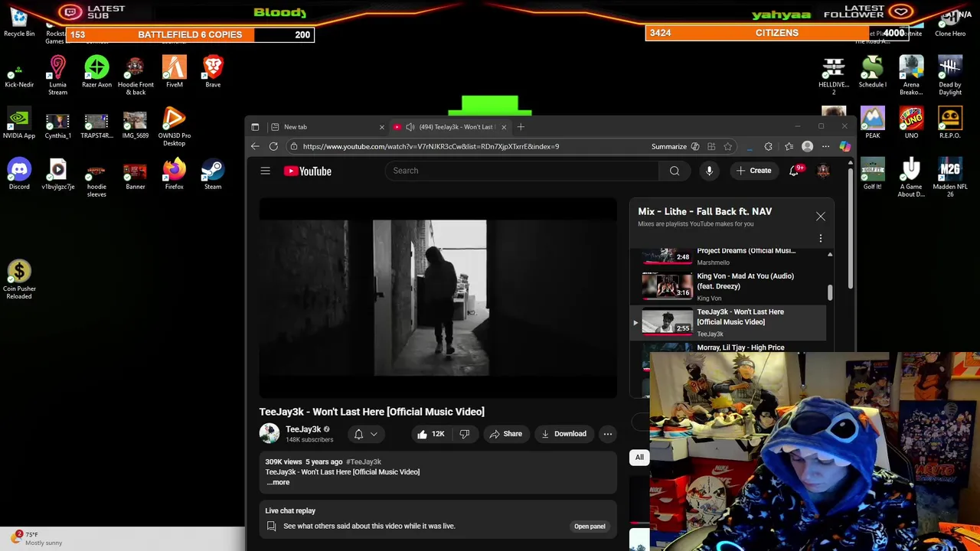This screenshot has width=980, height=551.
Task: Mute audio on the TeeJay3k tab
Action: tap(410, 127)
